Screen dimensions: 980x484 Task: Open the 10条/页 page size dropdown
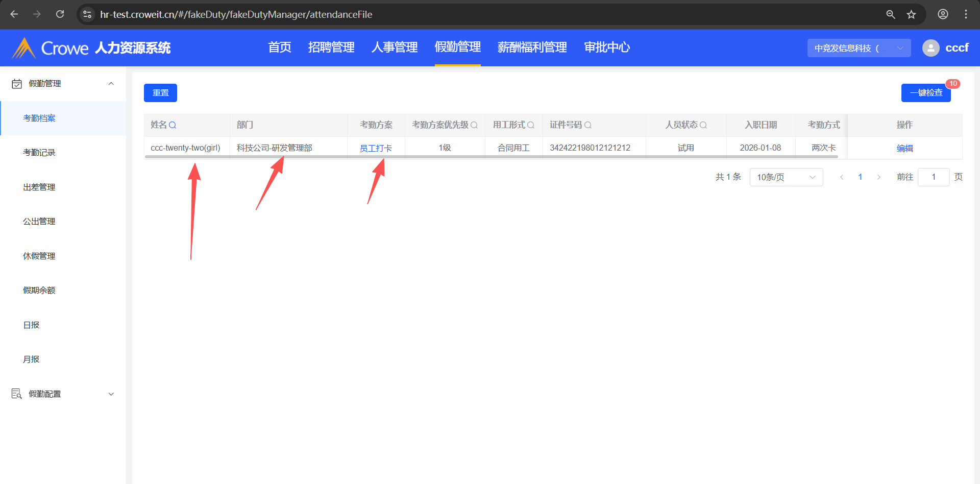pos(786,177)
